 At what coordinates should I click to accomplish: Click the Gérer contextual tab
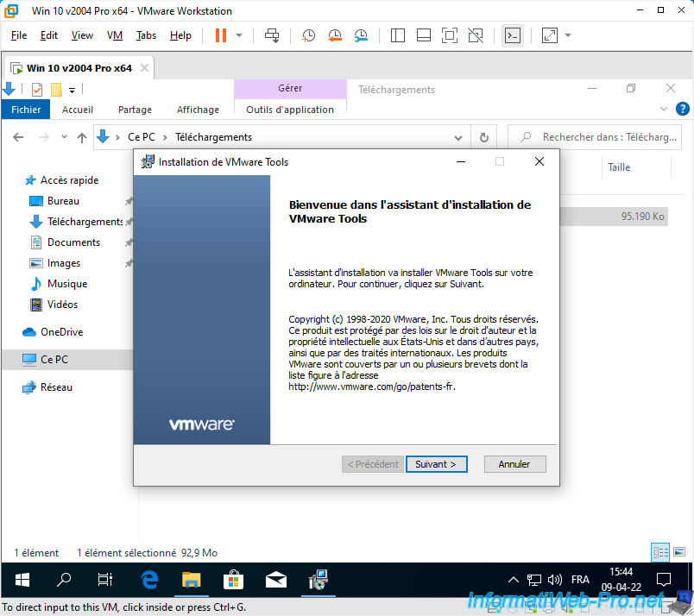[x=290, y=89]
